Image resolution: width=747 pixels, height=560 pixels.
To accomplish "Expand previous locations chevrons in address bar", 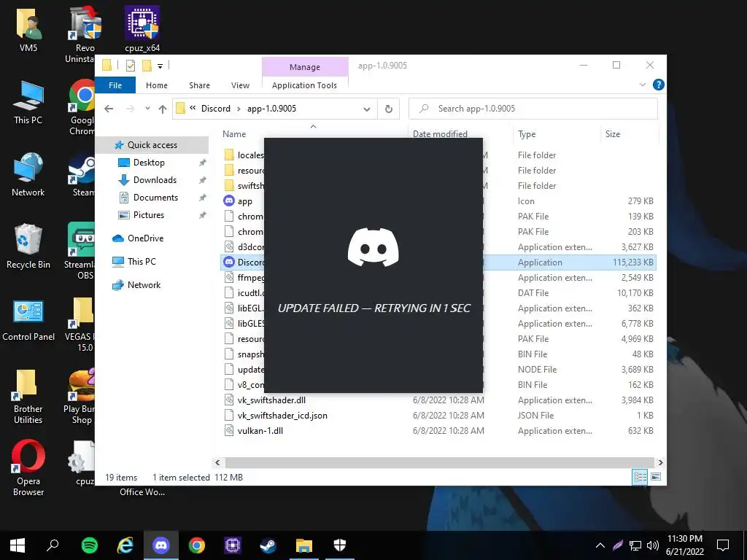I will (193, 108).
